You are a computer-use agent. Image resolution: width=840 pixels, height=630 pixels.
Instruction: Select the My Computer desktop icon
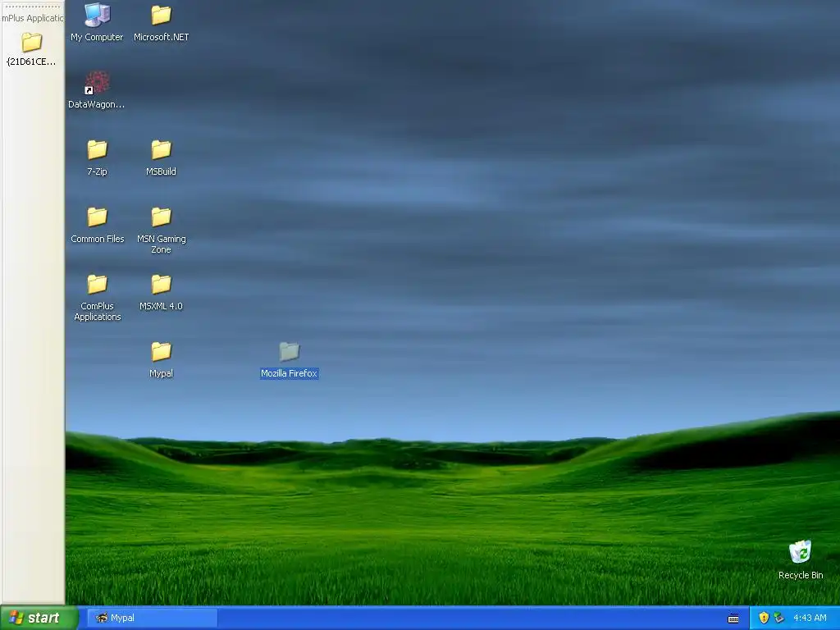pos(97,22)
